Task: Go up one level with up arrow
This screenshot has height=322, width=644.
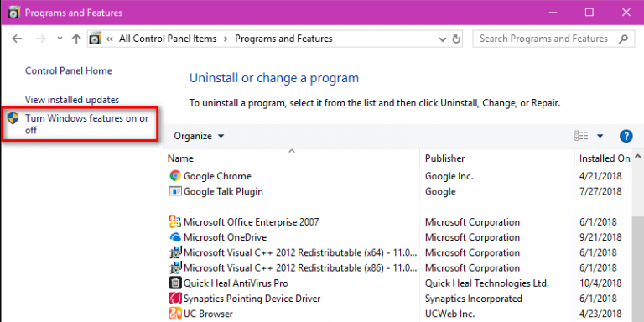Action: point(76,39)
